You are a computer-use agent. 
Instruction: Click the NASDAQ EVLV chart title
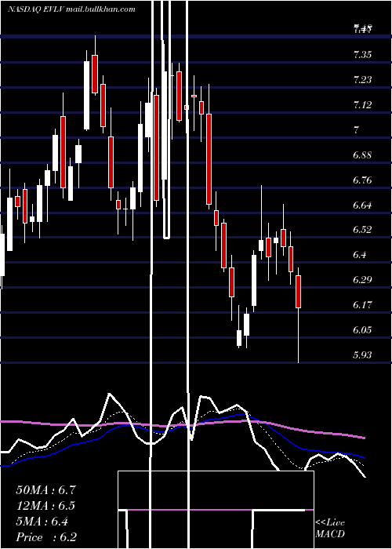point(71,9)
